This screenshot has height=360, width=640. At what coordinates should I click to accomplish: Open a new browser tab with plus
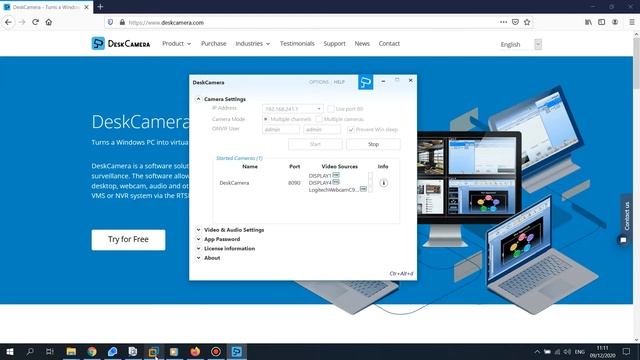tap(100, 7)
